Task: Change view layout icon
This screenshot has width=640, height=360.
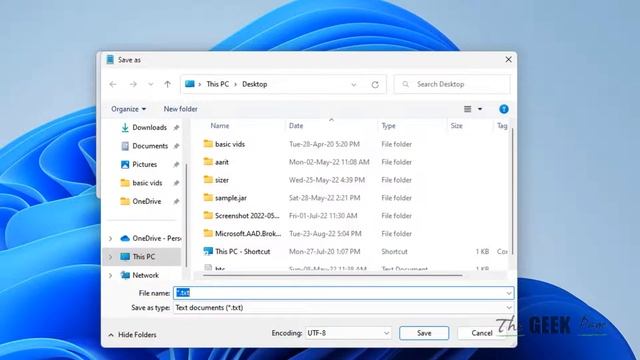Action: 468,109
